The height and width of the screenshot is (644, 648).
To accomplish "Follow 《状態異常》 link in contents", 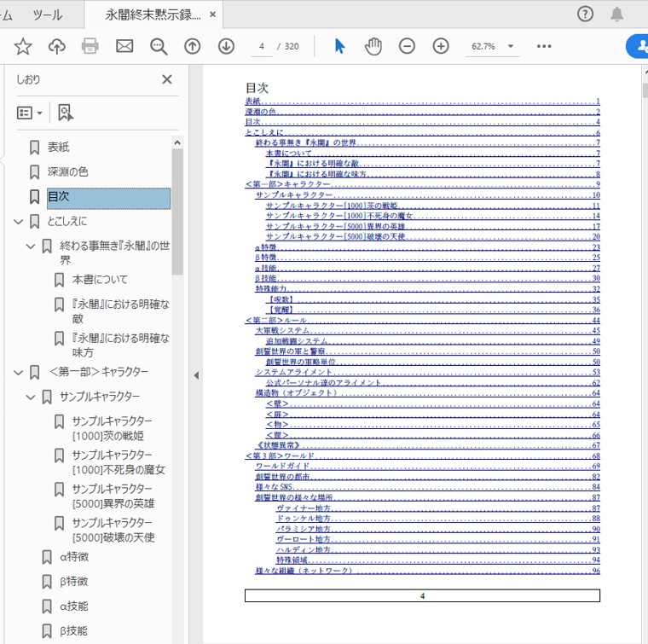I will click(x=427, y=445).
